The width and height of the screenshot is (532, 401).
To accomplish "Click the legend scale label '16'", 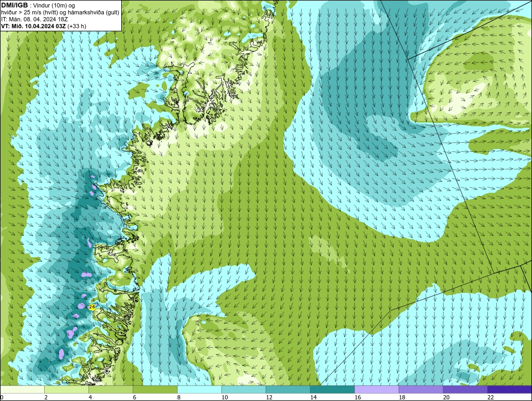I will (358, 397).
